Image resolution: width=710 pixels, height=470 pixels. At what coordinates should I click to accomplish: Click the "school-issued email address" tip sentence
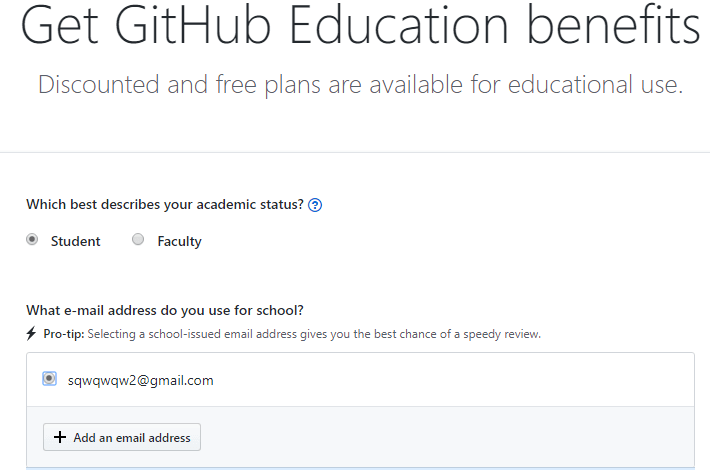(x=314, y=334)
